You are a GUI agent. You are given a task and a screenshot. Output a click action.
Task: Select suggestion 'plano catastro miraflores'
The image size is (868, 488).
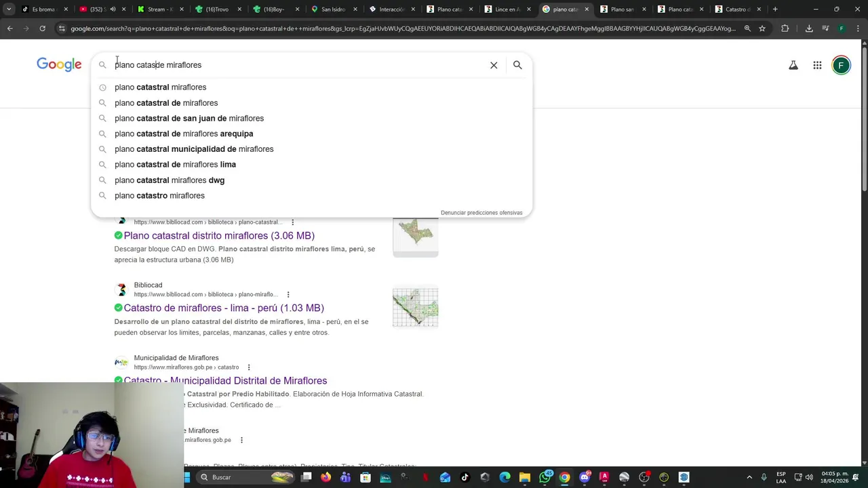[311, 195]
